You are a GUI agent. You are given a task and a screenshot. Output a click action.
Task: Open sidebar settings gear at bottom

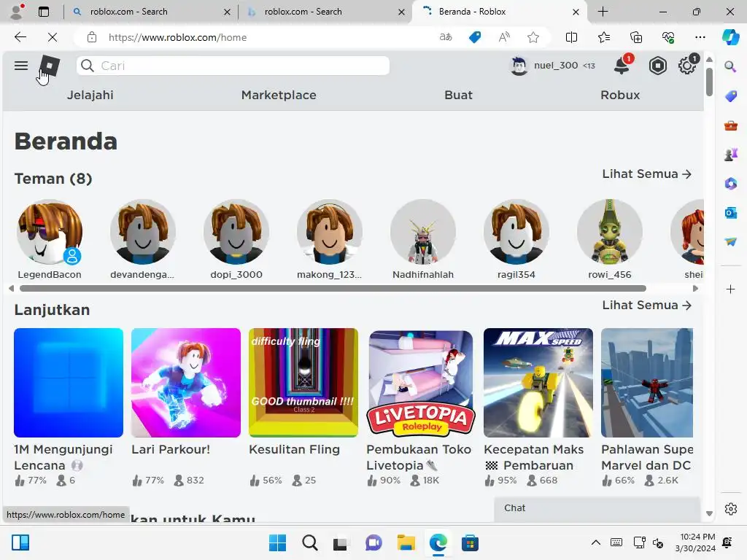point(730,509)
